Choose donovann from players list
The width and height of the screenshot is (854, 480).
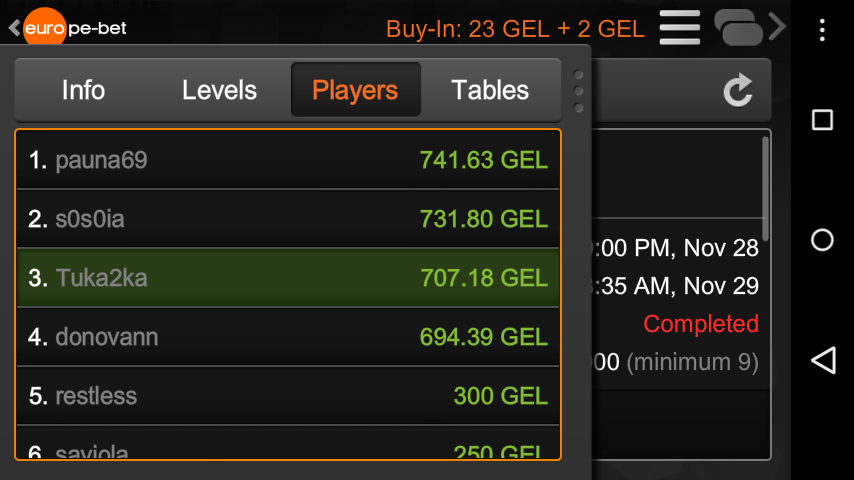click(x=288, y=337)
